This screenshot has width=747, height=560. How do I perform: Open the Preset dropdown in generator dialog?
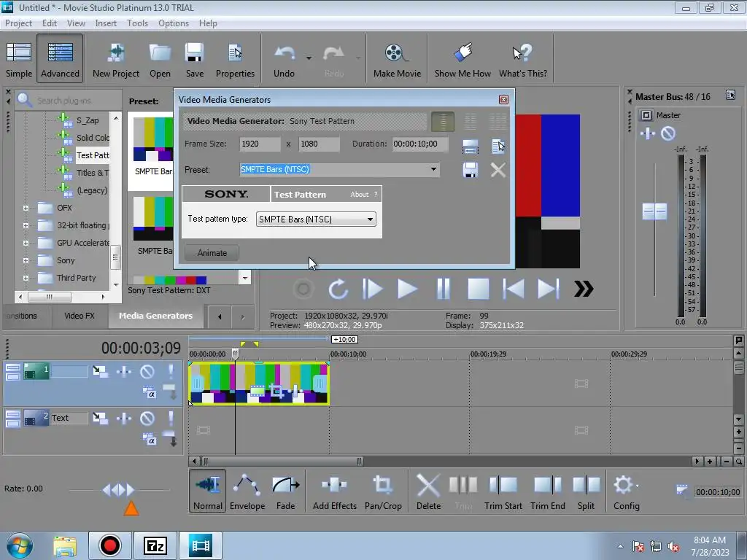[x=433, y=169]
